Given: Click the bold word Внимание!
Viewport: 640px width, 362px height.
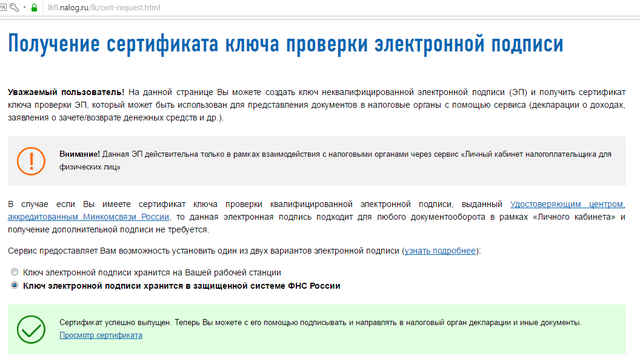Looking at the screenshot, I should tap(80, 154).
